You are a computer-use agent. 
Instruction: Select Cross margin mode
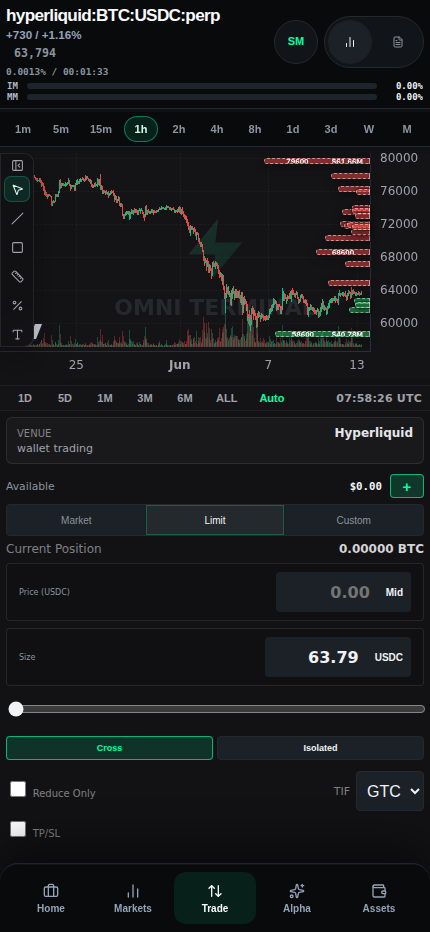click(x=109, y=748)
